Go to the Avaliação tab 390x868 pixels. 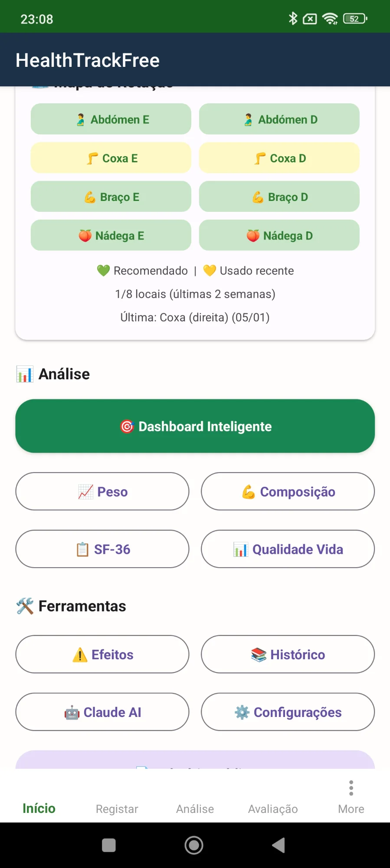click(x=273, y=809)
